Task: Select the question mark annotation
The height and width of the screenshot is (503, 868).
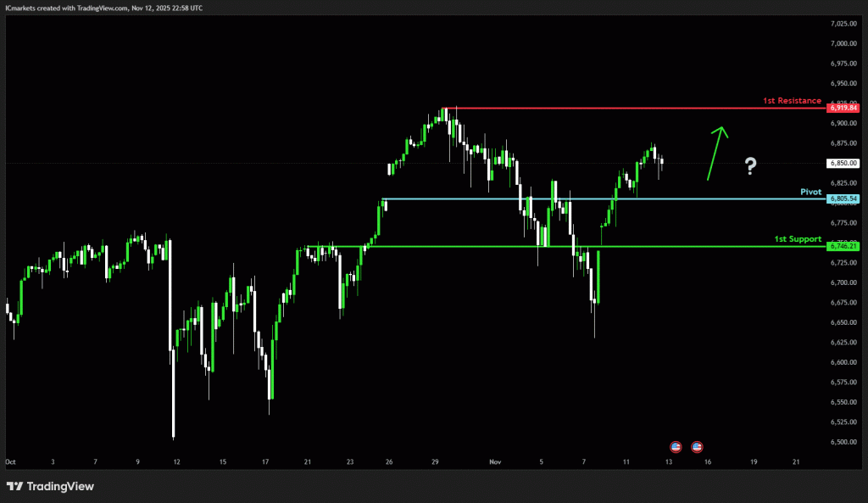Action: (749, 166)
